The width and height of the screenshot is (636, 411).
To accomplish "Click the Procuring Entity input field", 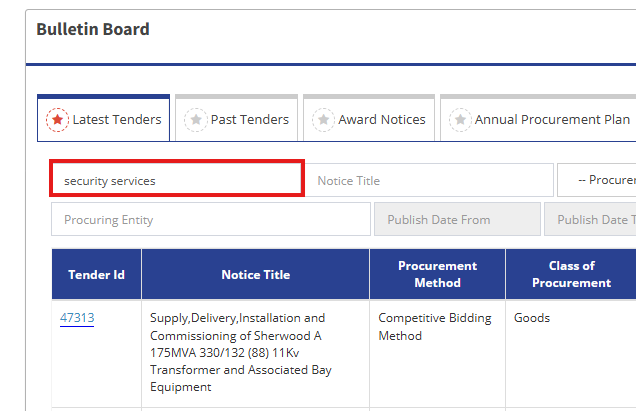I will pos(210,220).
